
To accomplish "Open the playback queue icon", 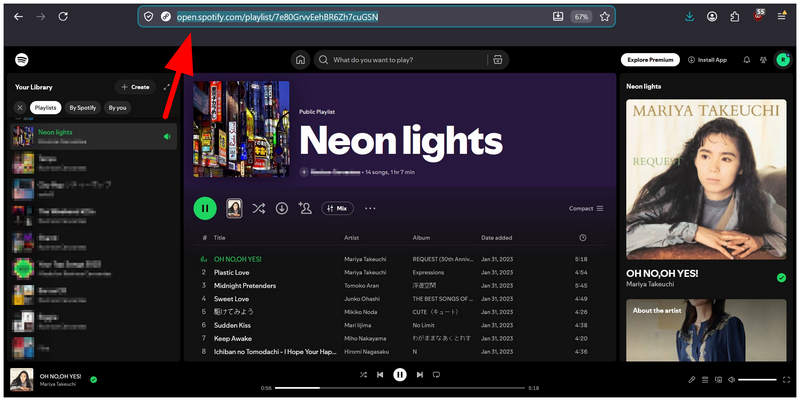I will click(705, 380).
